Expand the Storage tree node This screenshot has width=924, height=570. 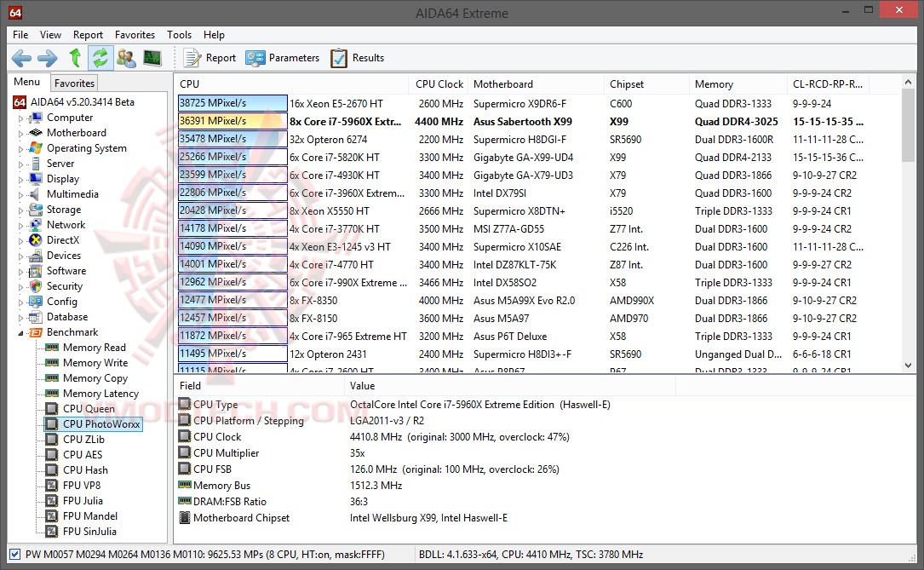(21, 210)
